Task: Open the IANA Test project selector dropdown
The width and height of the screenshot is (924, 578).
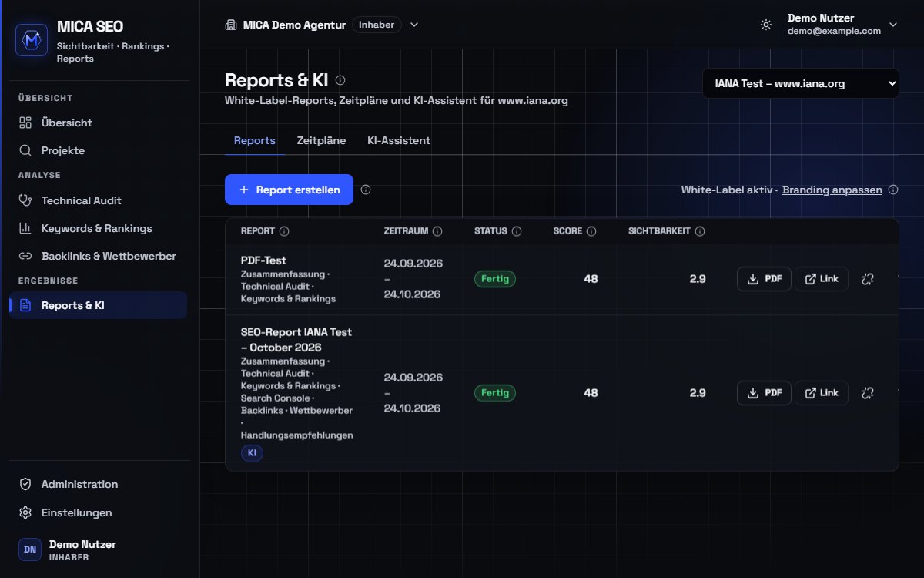Action: click(801, 83)
